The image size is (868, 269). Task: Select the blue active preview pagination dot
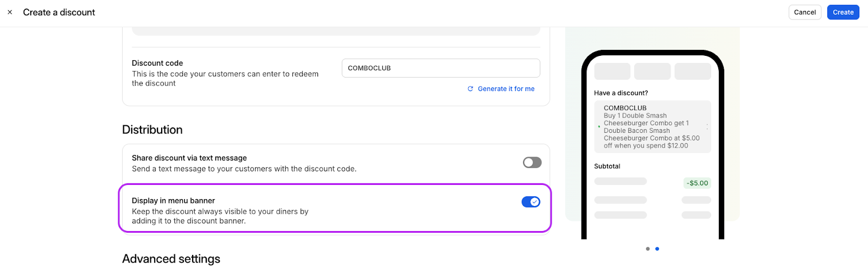(x=657, y=249)
